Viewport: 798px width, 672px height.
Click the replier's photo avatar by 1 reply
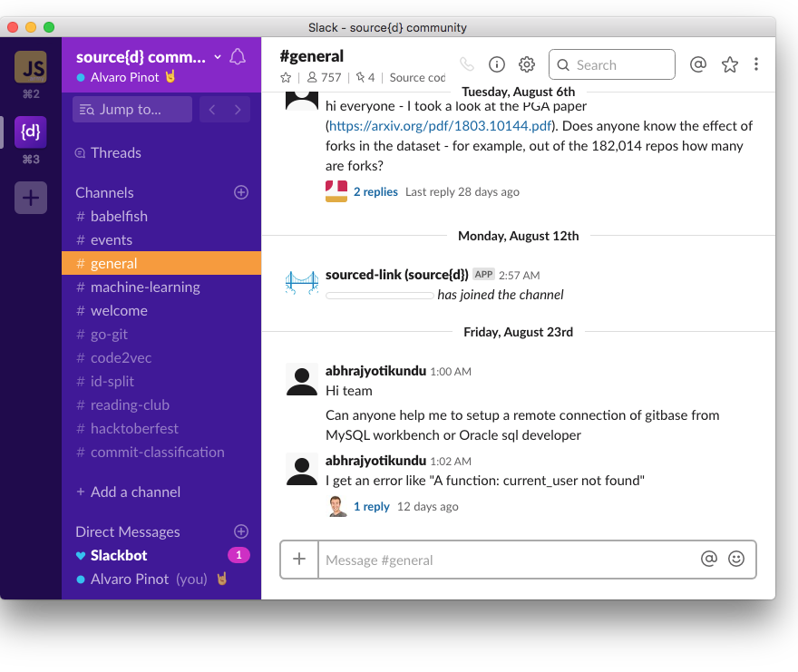click(336, 506)
